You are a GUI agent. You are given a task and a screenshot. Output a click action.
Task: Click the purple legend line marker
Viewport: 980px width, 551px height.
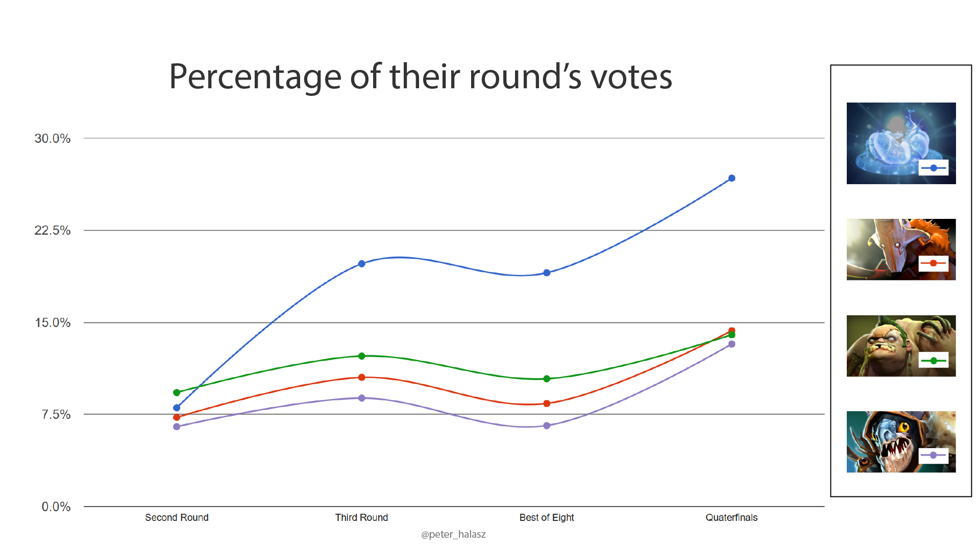tap(934, 455)
